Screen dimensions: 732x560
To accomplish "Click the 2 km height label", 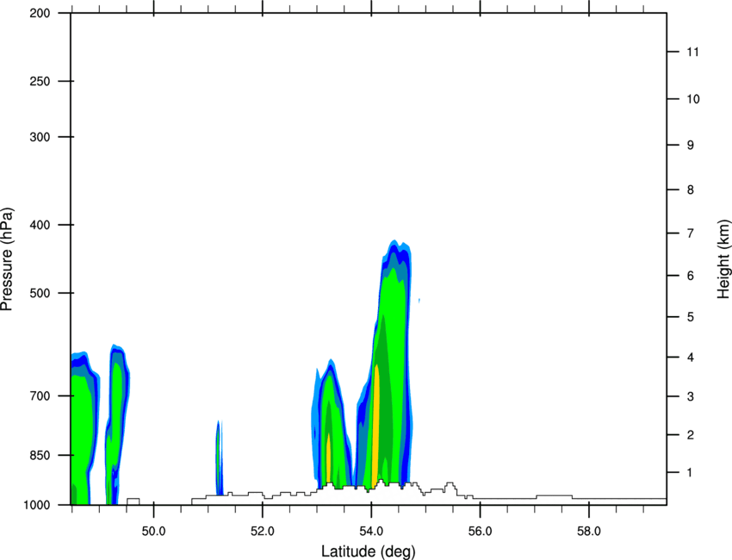I will 691,435.
